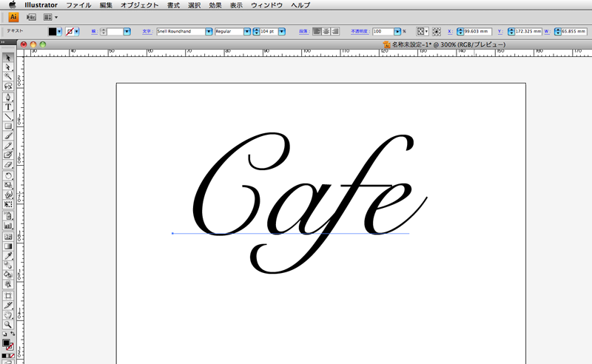
Task: Open the 104 pt font size dropdown
Action: click(282, 32)
